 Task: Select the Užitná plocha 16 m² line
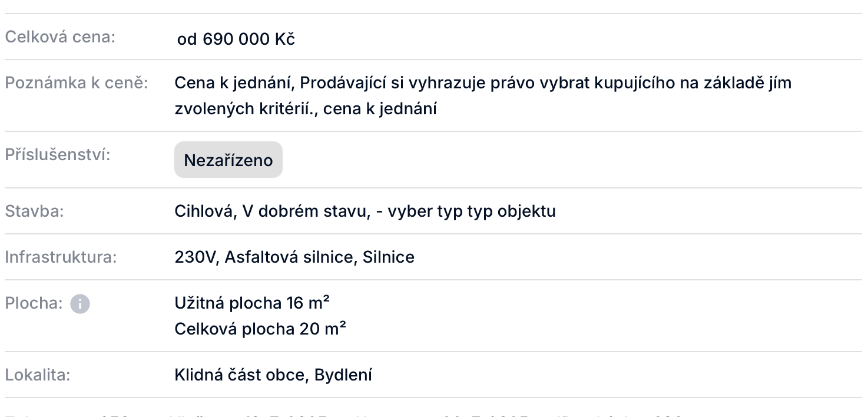[x=252, y=303]
